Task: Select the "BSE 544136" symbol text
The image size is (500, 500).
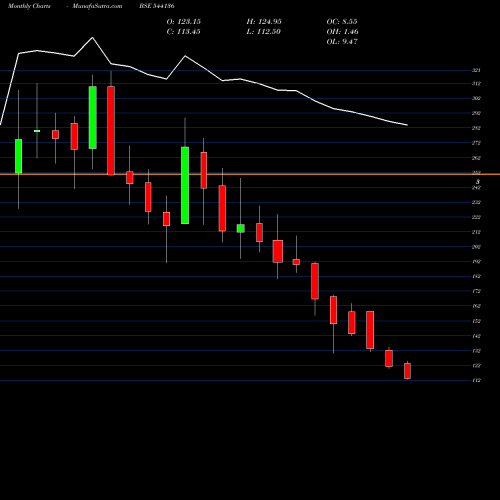Action: tap(157, 6)
